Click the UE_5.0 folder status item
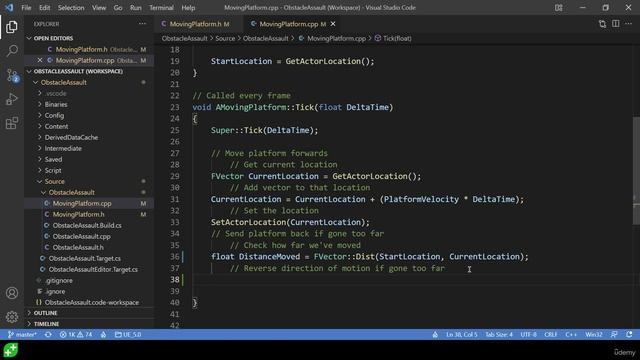 point(128,335)
